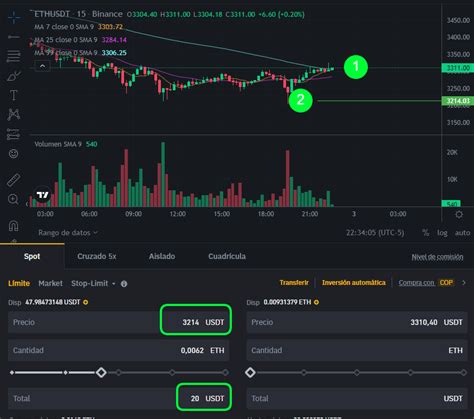Click the buy amount slider diamond handle

[101, 372]
